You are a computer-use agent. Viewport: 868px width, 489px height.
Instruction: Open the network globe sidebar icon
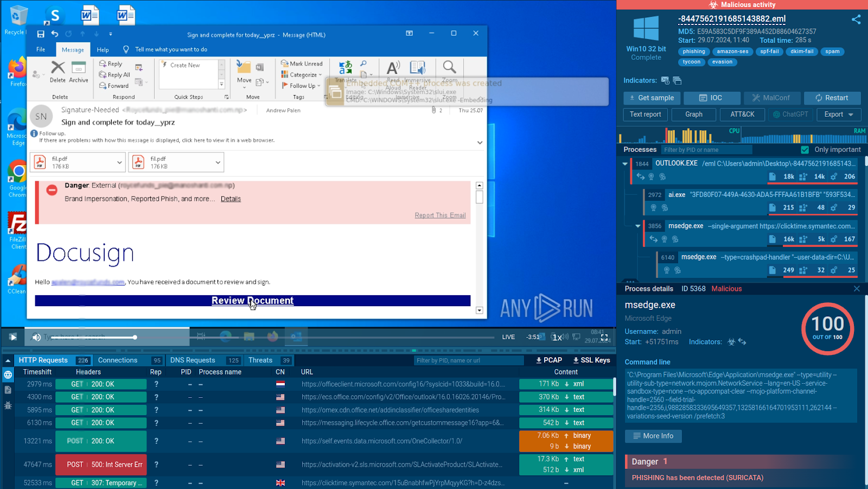point(8,374)
